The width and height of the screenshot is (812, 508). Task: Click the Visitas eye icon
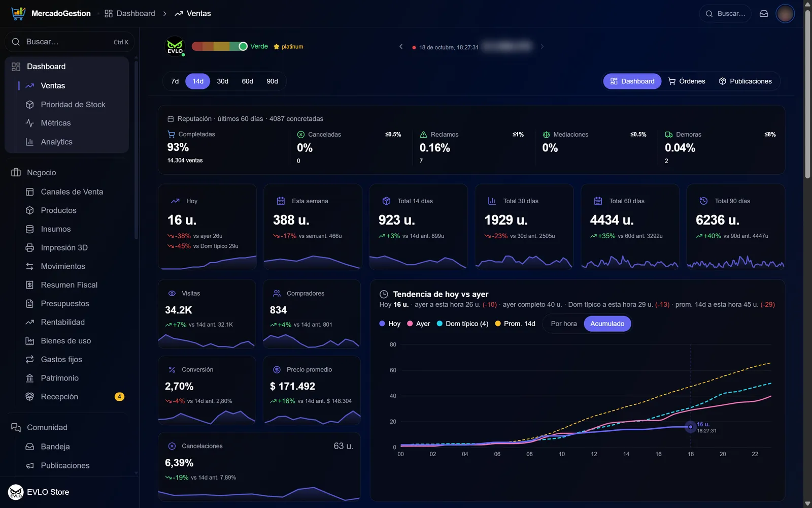point(172,294)
